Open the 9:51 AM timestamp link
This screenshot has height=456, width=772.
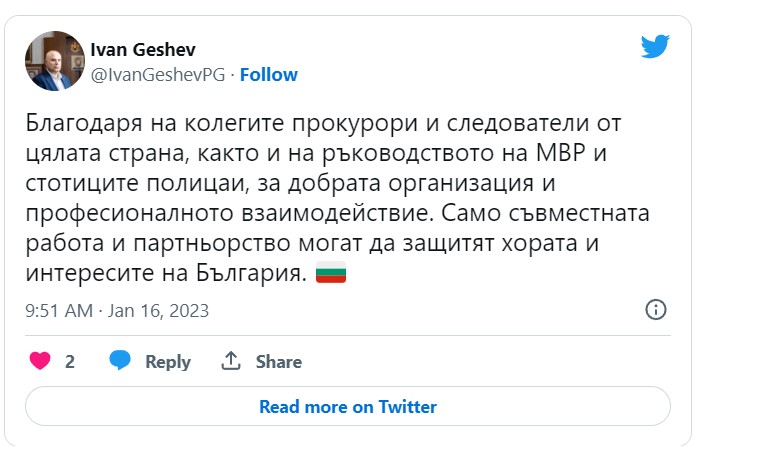point(59,310)
